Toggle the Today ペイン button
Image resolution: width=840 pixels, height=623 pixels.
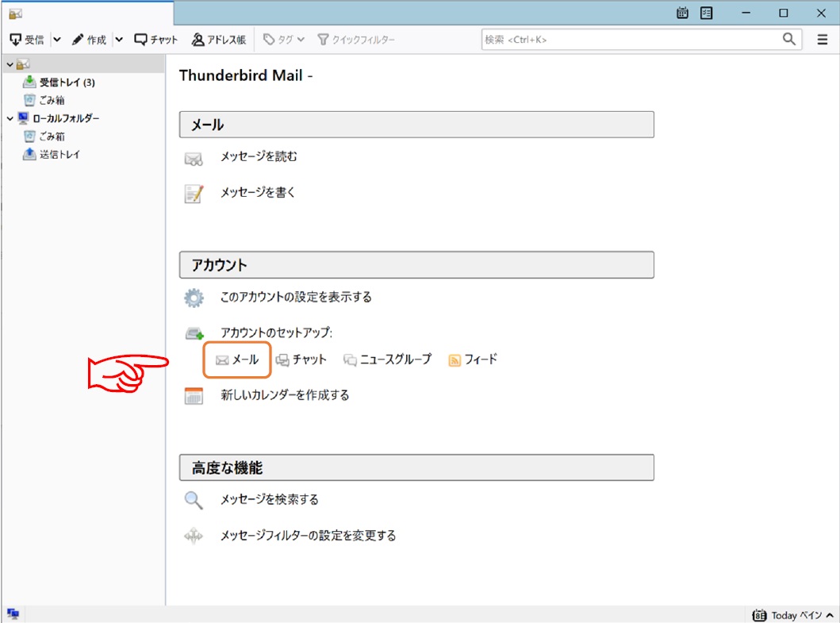[x=793, y=615]
